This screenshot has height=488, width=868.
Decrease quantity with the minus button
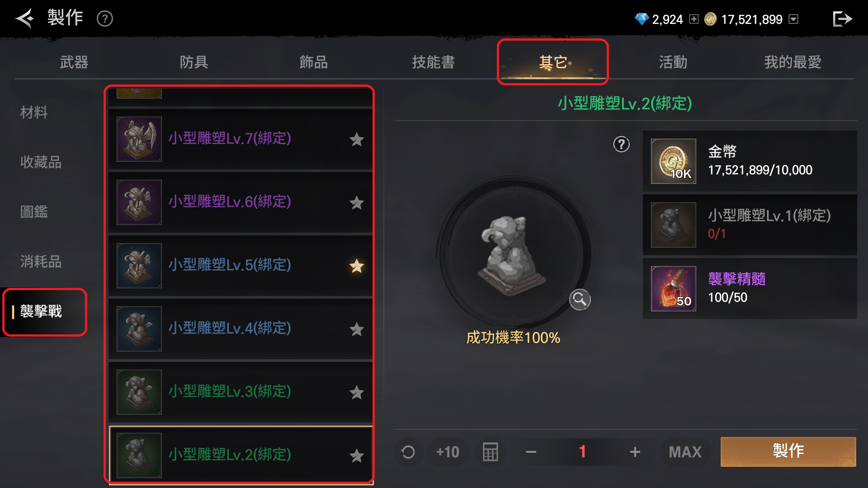pos(531,452)
